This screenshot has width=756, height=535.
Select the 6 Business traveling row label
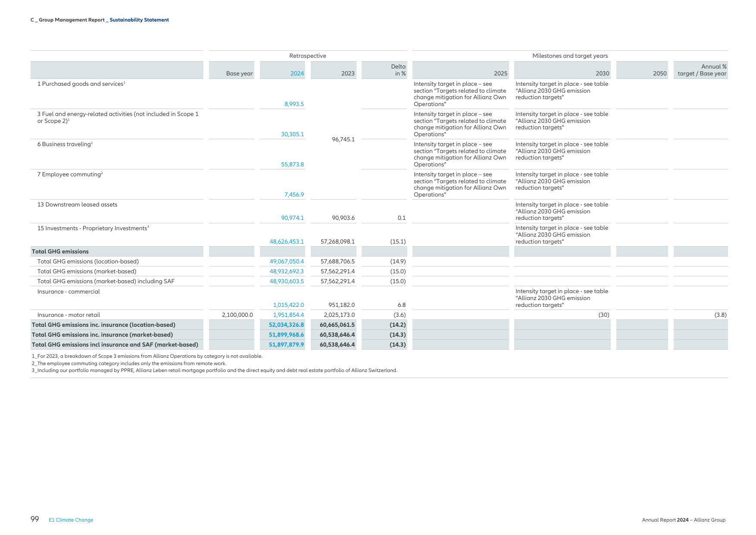pyautogui.click(x=65, y=144)
